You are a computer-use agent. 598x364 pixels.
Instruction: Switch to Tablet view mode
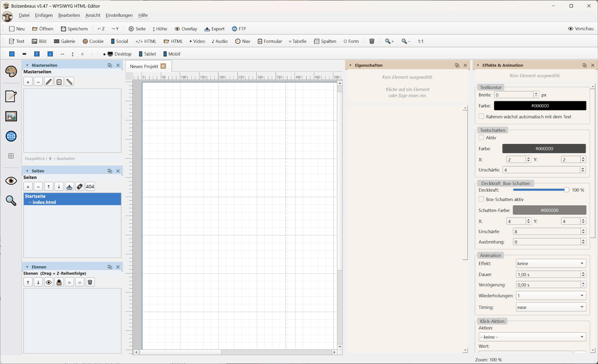point(147,54)
